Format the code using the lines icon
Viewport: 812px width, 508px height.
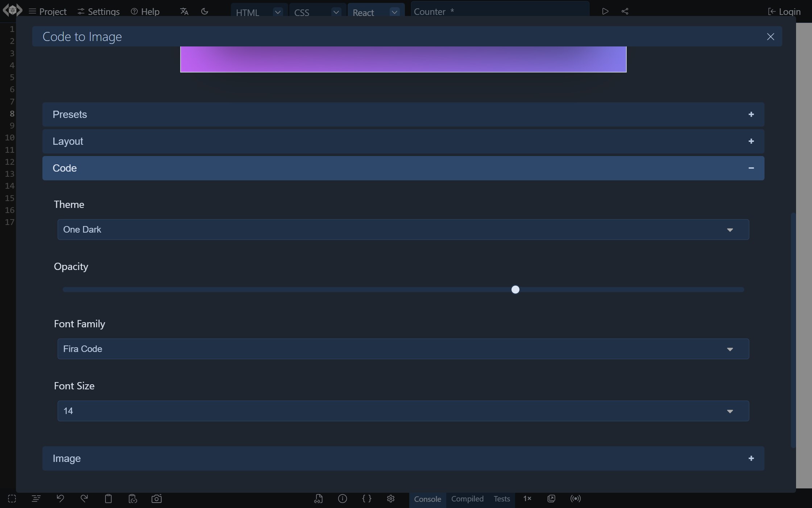coord(36,499)
